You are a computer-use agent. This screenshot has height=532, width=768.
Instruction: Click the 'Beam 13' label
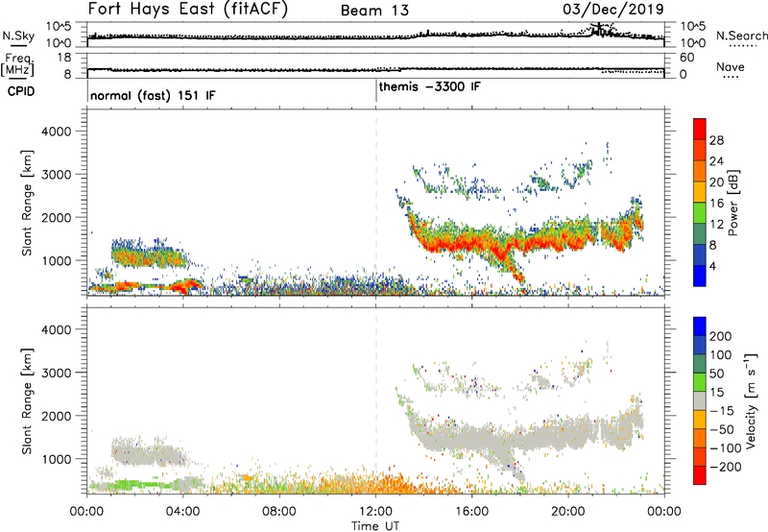pyautogui.click(x=374, y=11)
